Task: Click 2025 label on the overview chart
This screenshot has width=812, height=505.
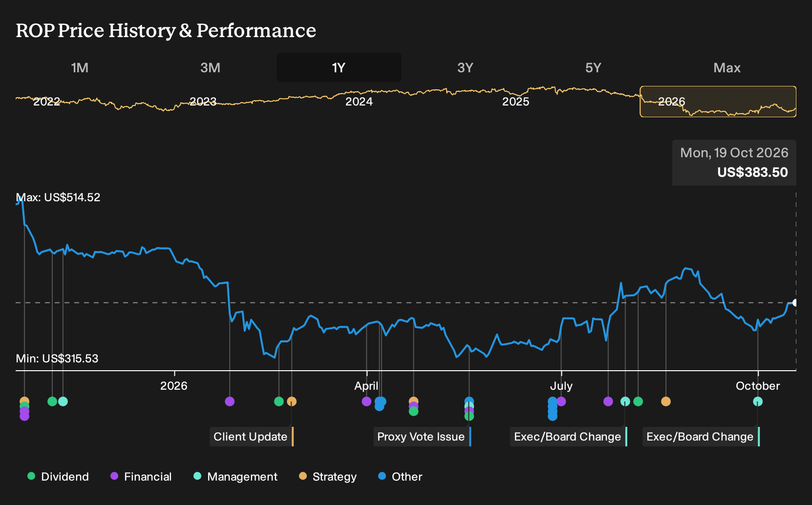Action: pyautogui.click(x=516, y=102)
